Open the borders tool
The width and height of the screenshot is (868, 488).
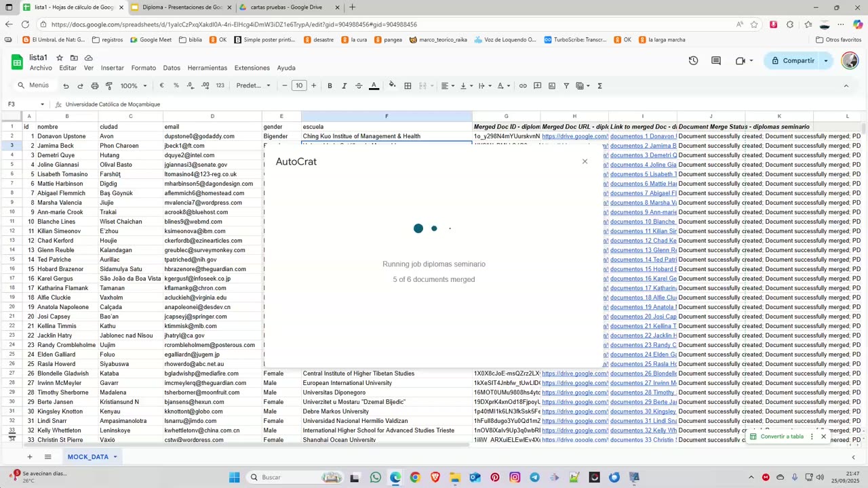coord(408,86)
